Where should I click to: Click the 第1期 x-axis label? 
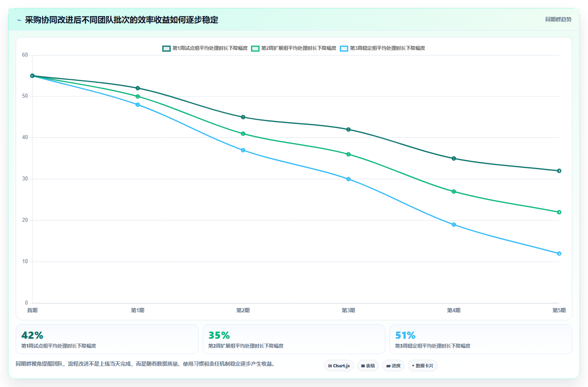[138, 310]
